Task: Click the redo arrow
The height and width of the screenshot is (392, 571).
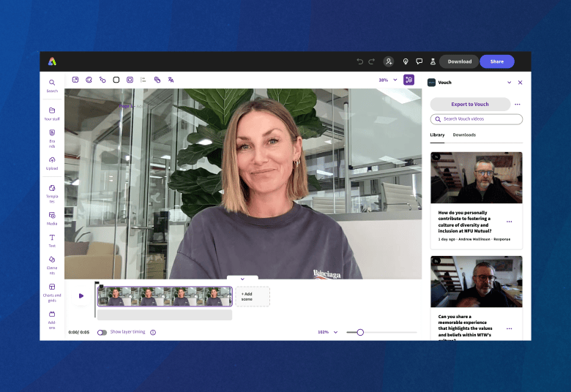Action: (x=371, y=61)
